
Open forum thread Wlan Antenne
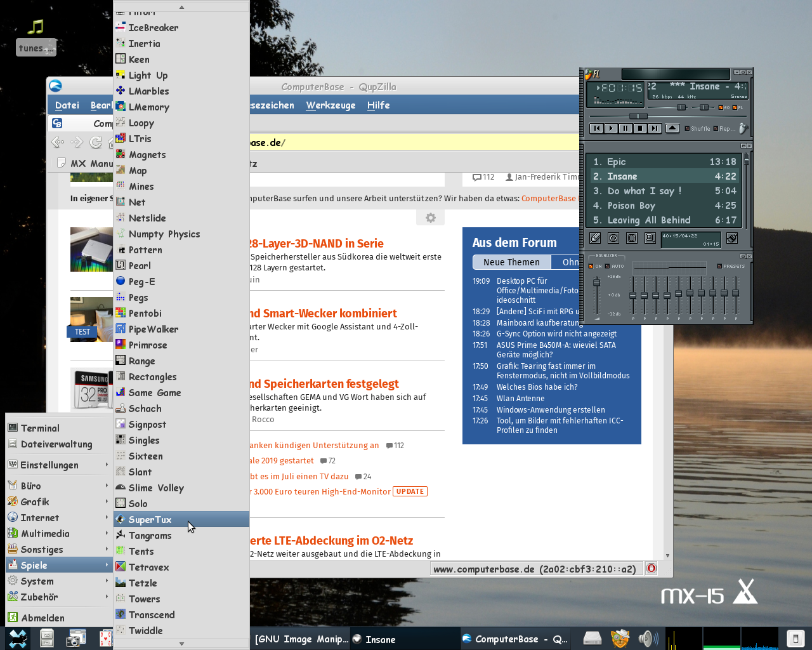(x=520, y=399)
